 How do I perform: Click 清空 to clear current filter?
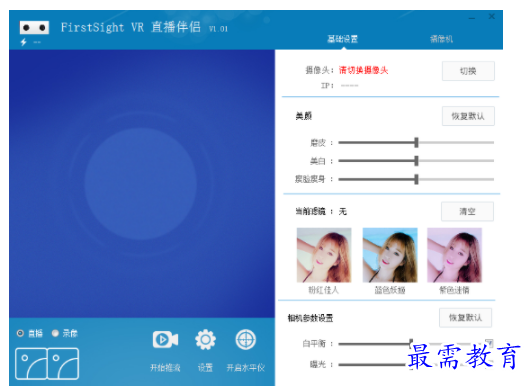(x=467, y=212)
